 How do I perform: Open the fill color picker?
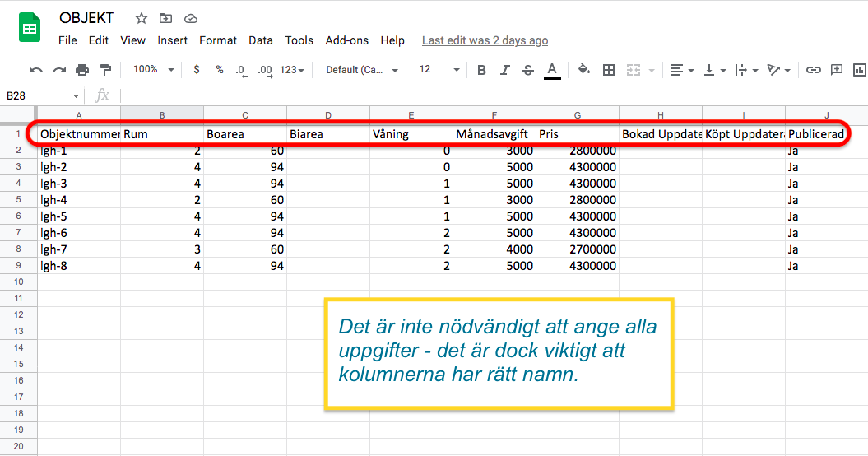click(584, 70)
